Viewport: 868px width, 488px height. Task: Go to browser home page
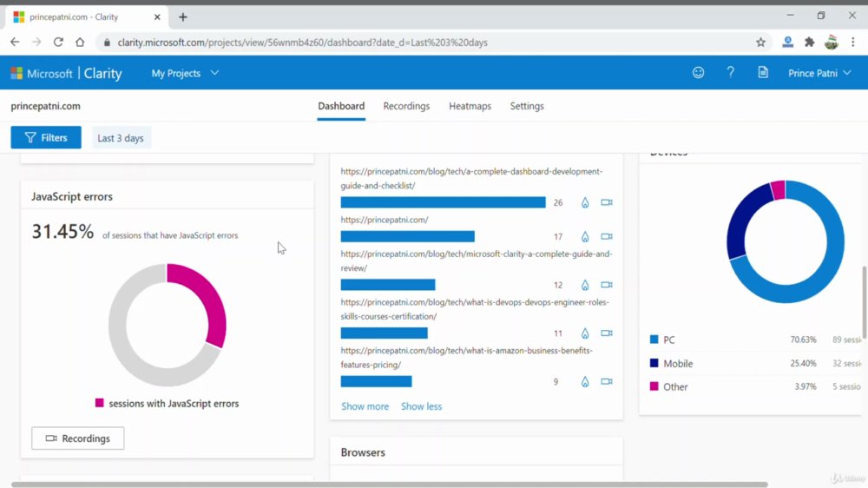(80, 42)
